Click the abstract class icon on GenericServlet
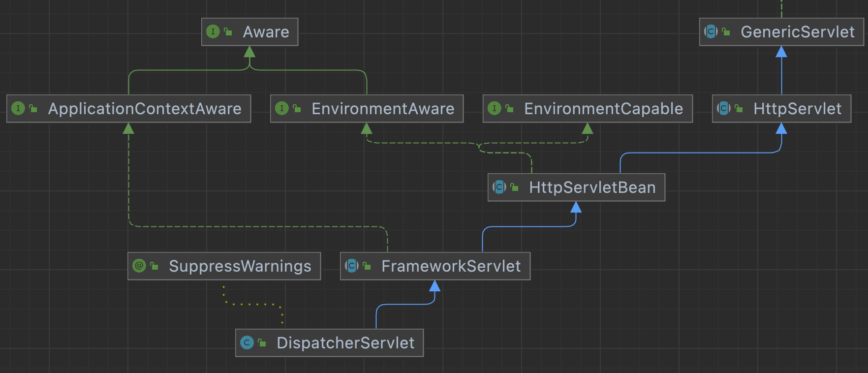Viewport: 868px width, 373px height. pos(711,32)
